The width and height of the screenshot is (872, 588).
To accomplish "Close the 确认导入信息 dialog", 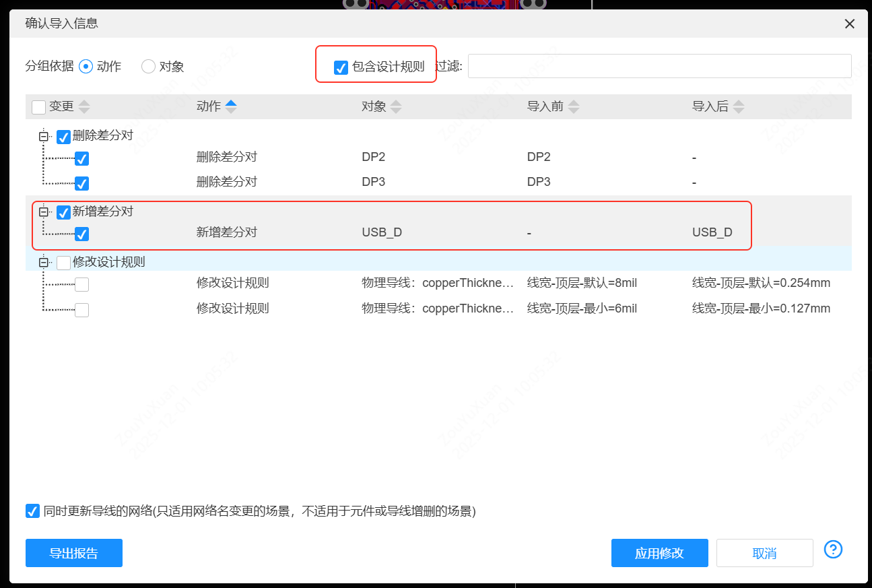I will pos(849,24).
